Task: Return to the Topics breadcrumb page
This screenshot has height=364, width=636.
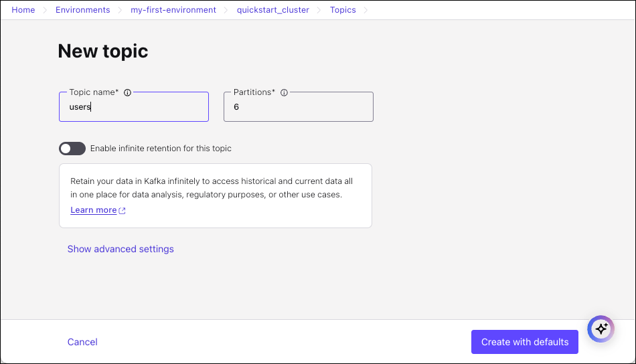Action: 343,10
